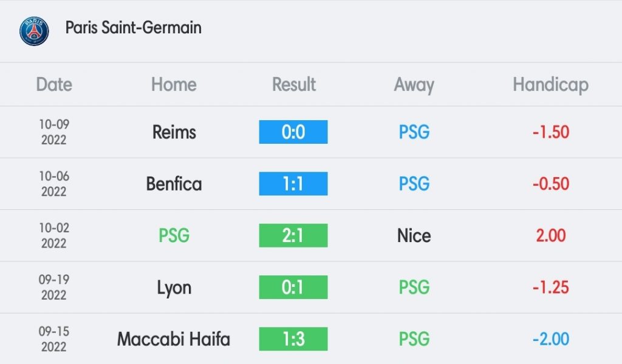The image size is (622, 364).
Task: Select the Away column header
Action: click(414, 85)
